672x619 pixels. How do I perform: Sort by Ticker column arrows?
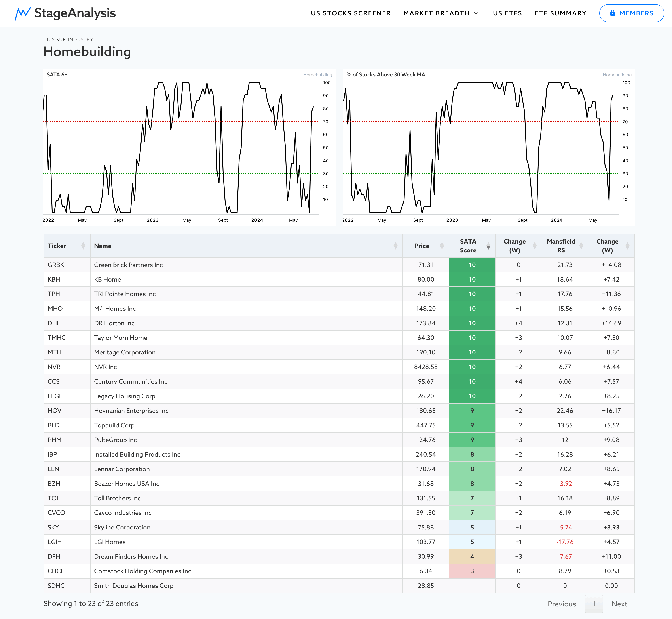click(x=83, y=246)
